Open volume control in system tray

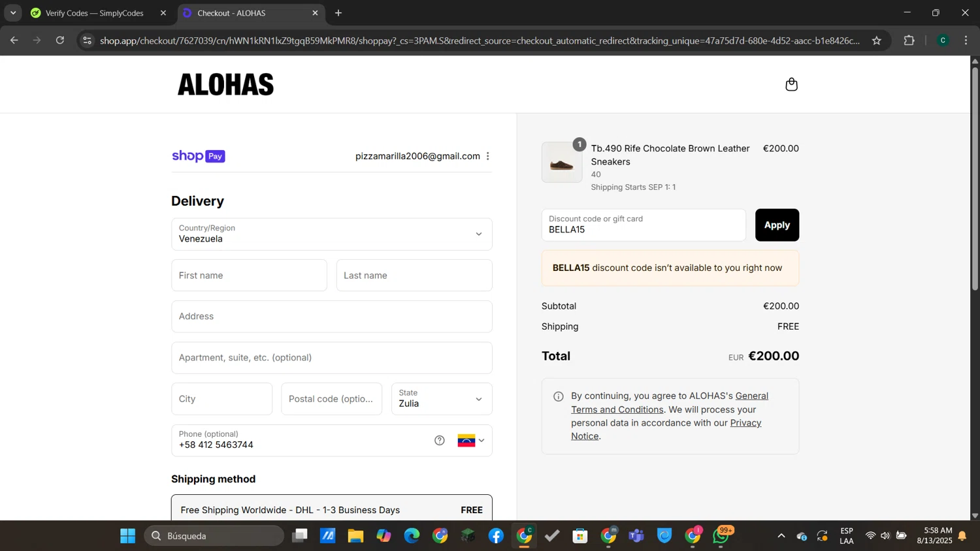click(x=885, y=536)
